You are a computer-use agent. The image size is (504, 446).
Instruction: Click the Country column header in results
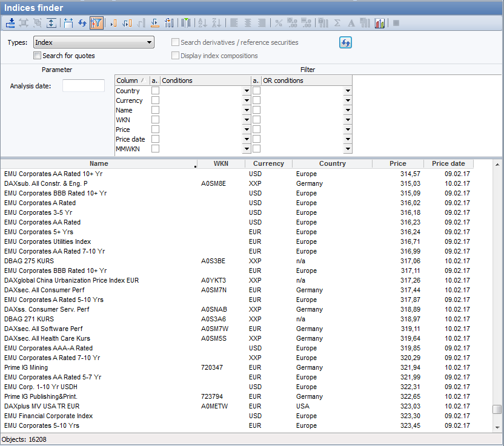(332, 163)
